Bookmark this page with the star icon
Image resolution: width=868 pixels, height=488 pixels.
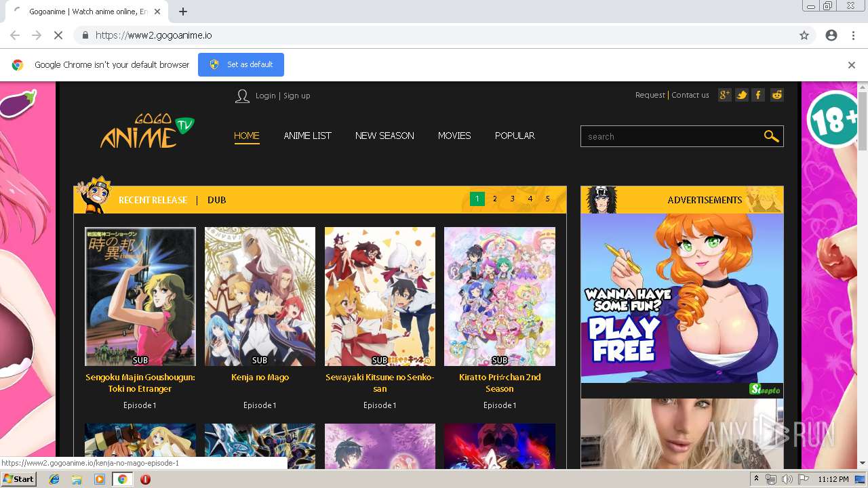click(804, 35)
